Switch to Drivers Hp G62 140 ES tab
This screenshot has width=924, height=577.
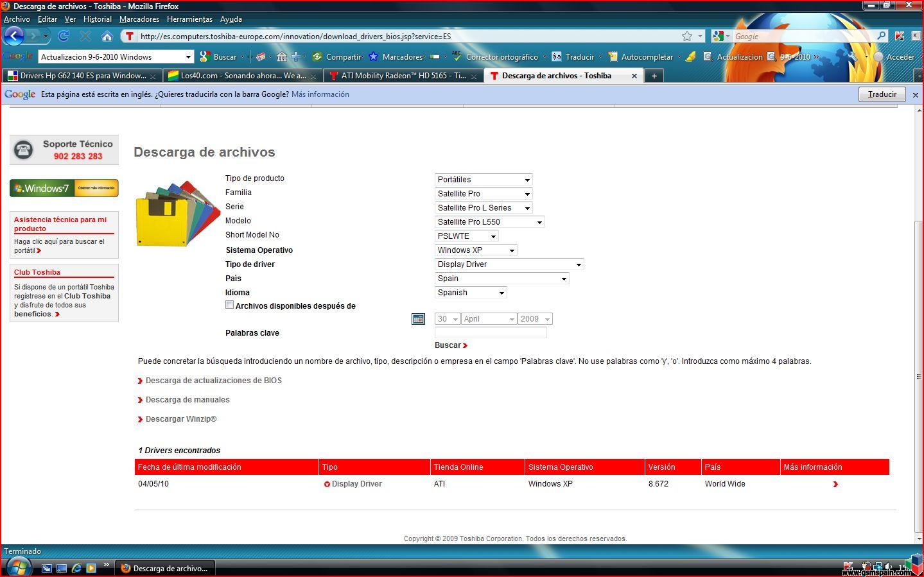pyautogui.click(x=82, y=76)
